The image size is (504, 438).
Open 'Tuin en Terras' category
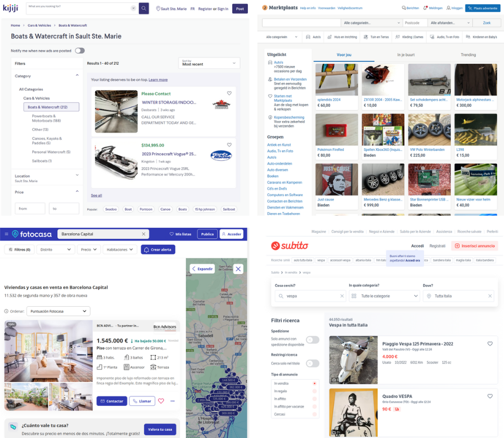pos(377,37)
